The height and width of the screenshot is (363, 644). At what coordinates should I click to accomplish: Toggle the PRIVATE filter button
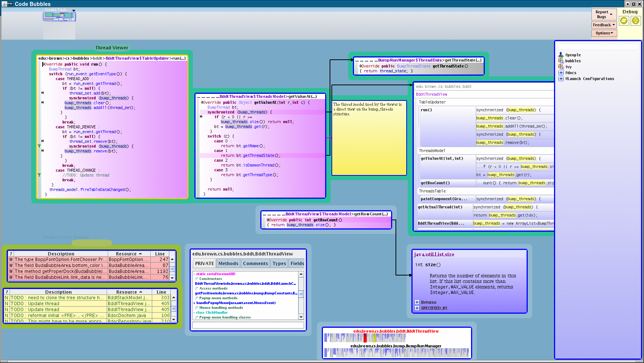204,264
